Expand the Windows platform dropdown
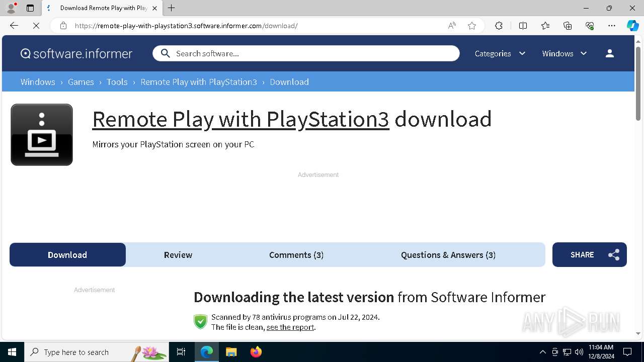 pyautogui.click(x=565, y=53)
